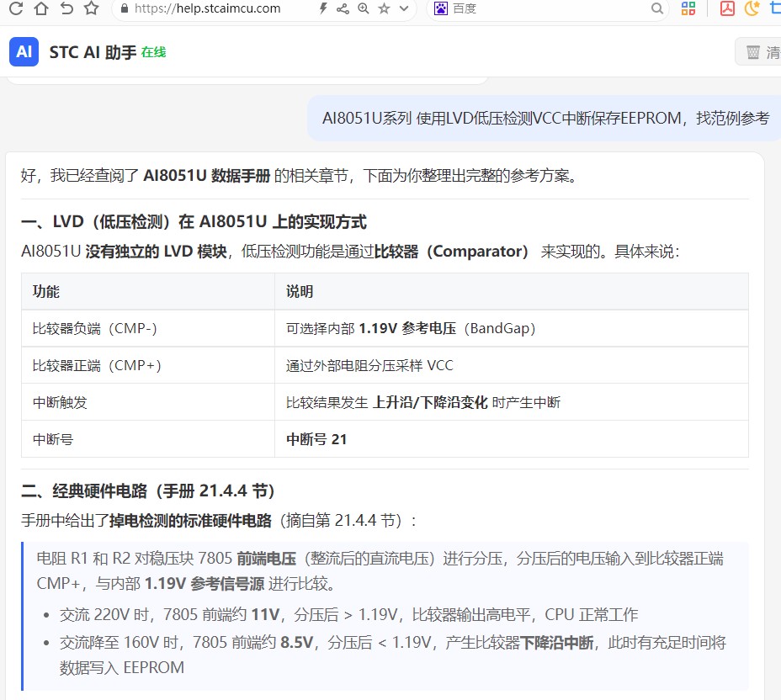Click the bold 下降沿中断 text
Image resolution: width=781 pixels, height=700 pixels.
click(x=557, y=643)
